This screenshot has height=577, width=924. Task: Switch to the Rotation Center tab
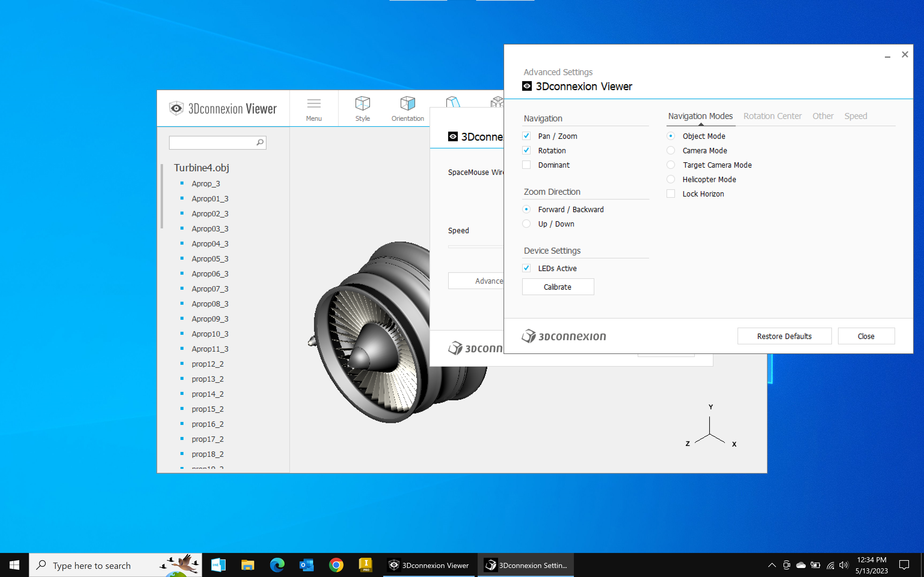coord(772,116)
